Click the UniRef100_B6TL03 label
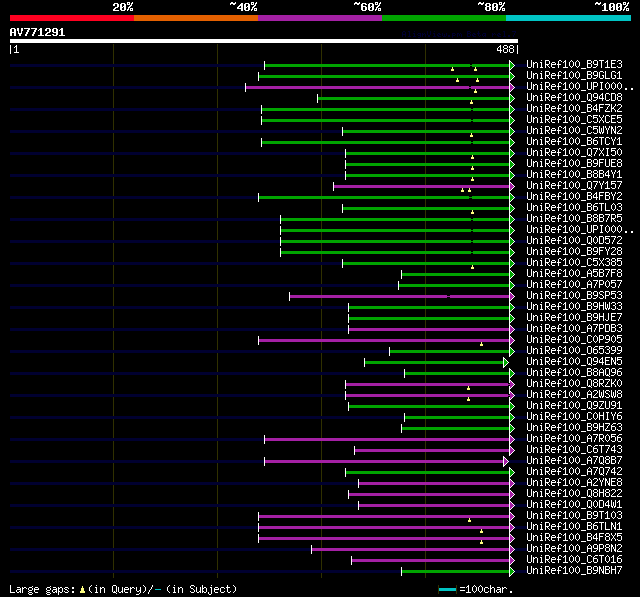640x597 pixels. (x=574, y=208)
